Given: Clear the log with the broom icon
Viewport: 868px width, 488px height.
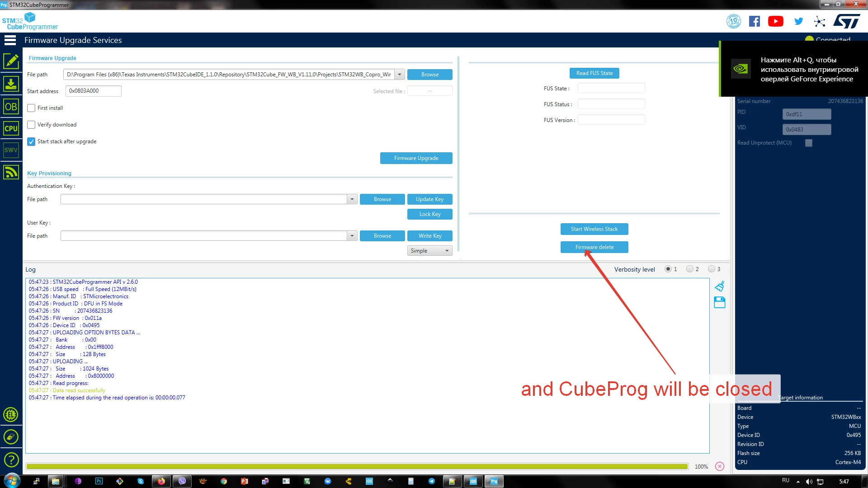Looking at the screenshot, I should point(719,286).
